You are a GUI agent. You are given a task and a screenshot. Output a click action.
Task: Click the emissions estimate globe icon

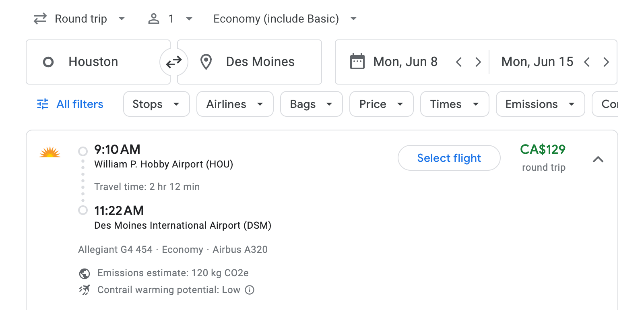pyautogui.click(x=84, y=273)
